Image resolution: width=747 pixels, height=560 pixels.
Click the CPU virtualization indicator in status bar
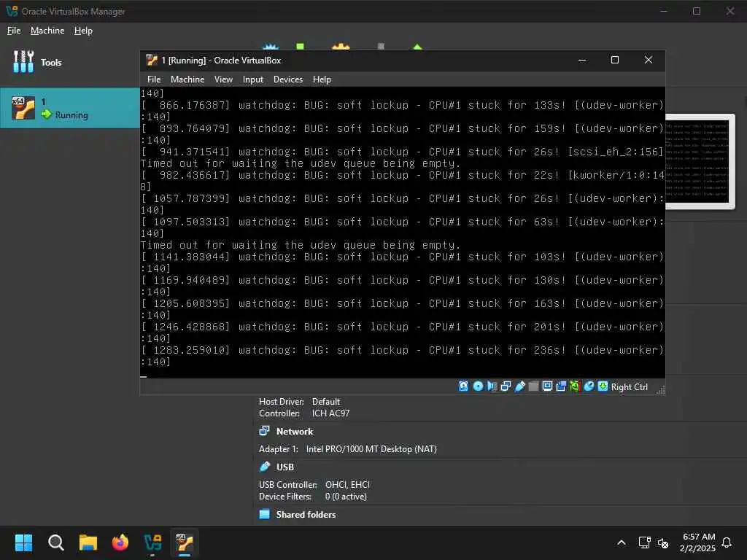point(575,386)
